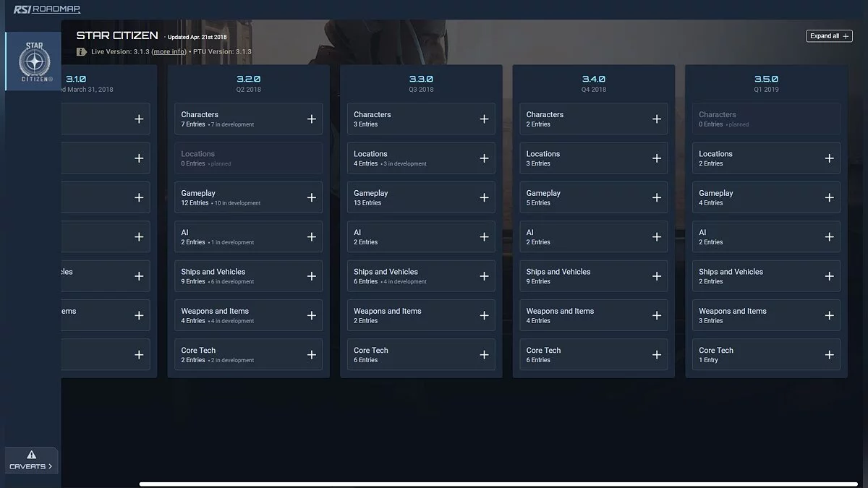Open Locations card under 3.5.0

pos(766,158)
